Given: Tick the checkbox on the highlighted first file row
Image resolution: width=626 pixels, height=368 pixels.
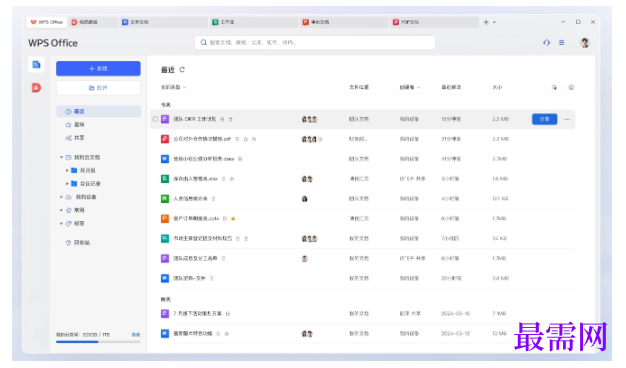Looking at the screenshot, I should pyautogui.click(x=155, y=119).
